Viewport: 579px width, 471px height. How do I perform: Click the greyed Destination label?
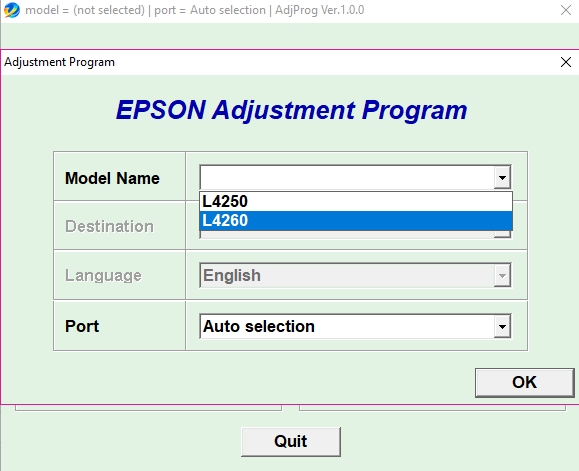click(109, 226)
